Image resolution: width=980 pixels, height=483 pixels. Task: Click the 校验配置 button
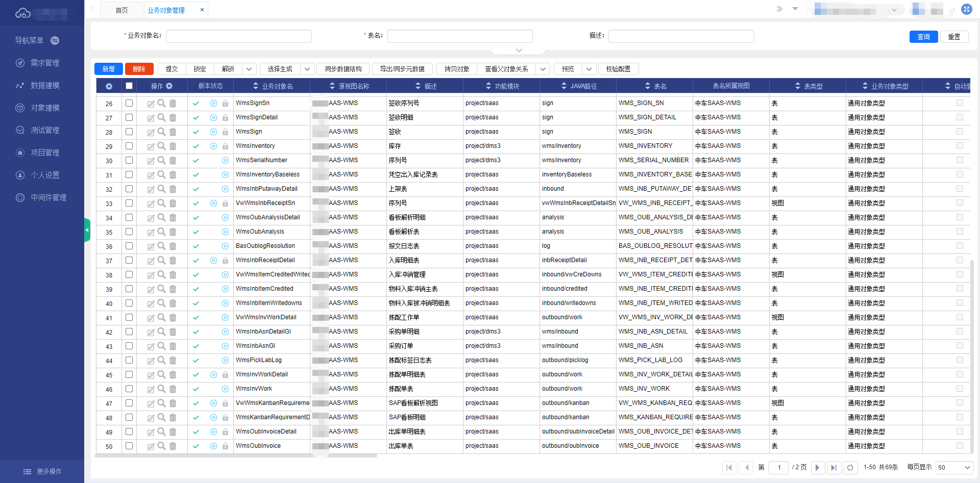point(618,69)
